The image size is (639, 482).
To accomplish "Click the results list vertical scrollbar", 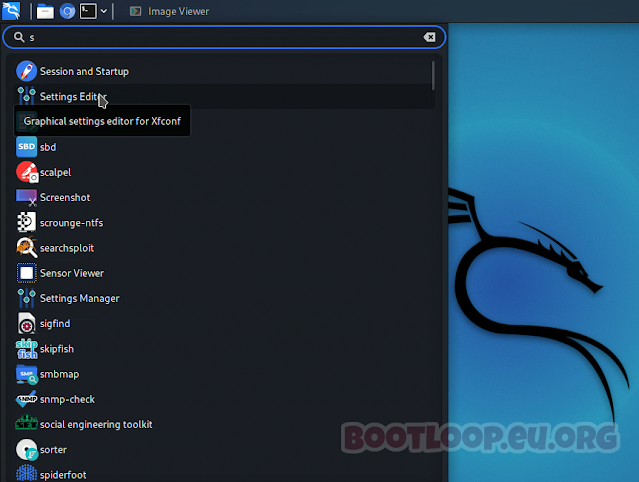I will (433, 76).
